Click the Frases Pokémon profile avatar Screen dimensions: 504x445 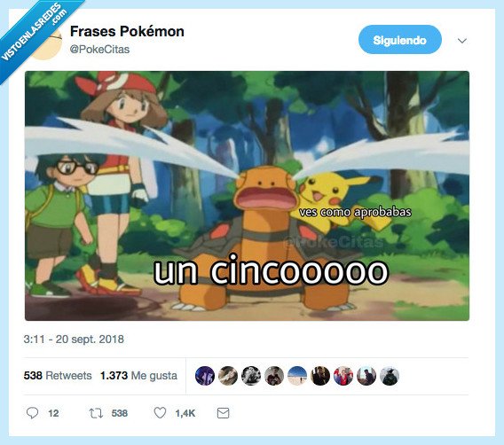click(48, 45)
